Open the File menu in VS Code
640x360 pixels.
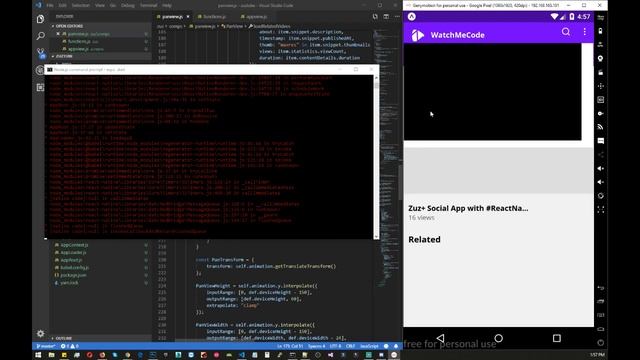(50, 5)
